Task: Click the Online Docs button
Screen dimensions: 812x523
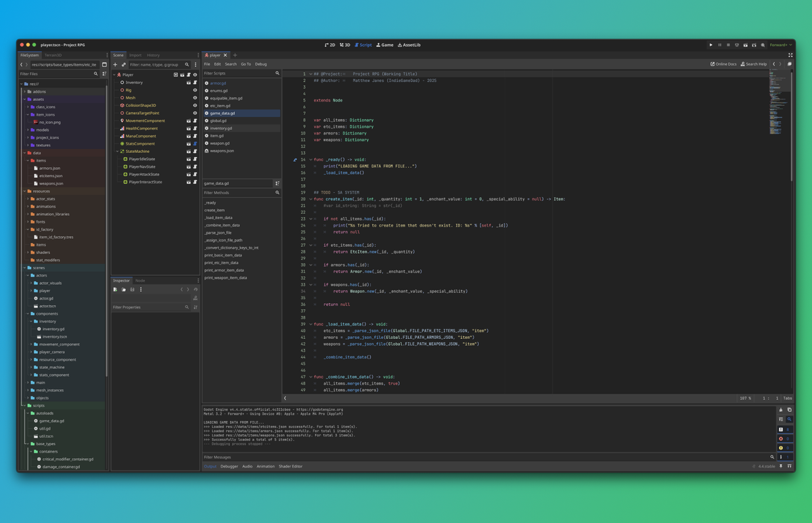Action: click(x=723, y=64)
